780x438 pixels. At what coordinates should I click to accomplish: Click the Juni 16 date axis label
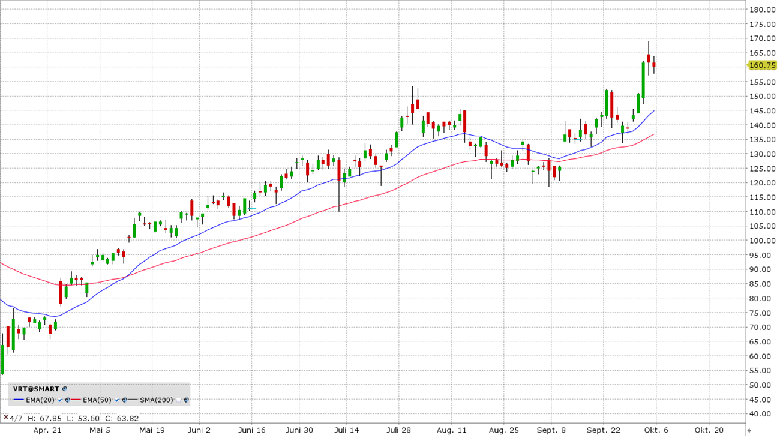[251, 431]
